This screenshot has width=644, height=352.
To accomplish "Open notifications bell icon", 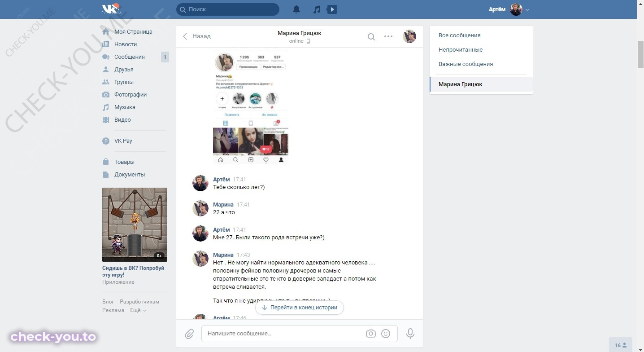I will [296, 9].
